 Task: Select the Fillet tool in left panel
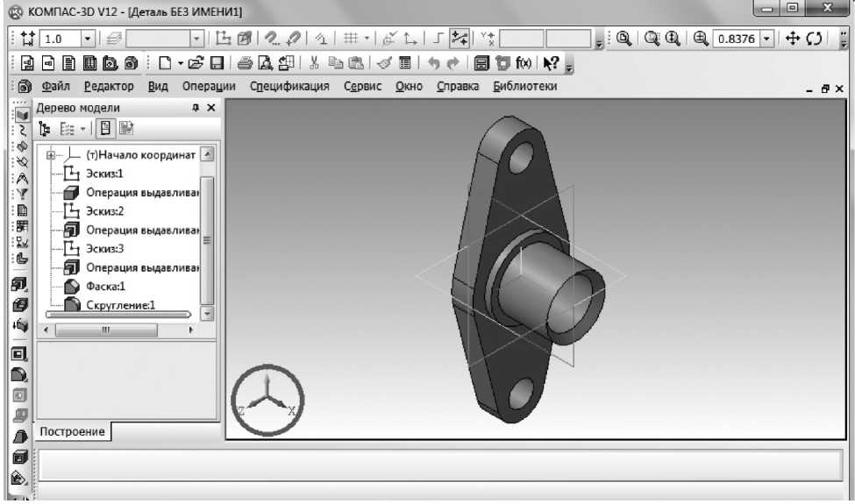[19, 375]
